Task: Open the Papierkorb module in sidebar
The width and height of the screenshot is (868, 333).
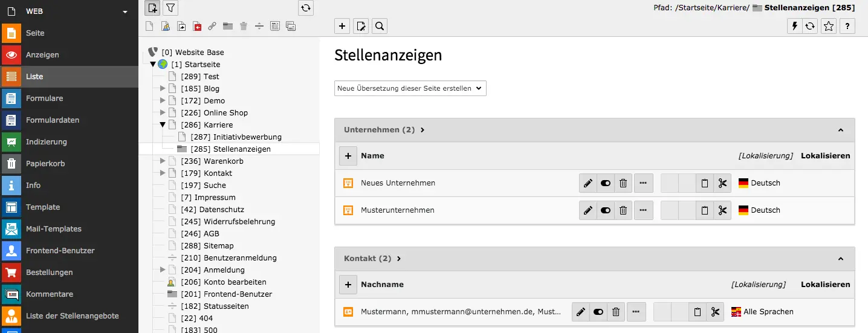Action: pos(45,164)
